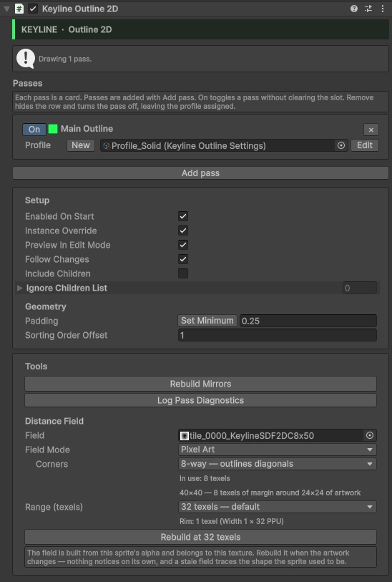Viewport: 392px width, 582px height.
Task: Enable Include Children checkbox
Action: point(183,273)
